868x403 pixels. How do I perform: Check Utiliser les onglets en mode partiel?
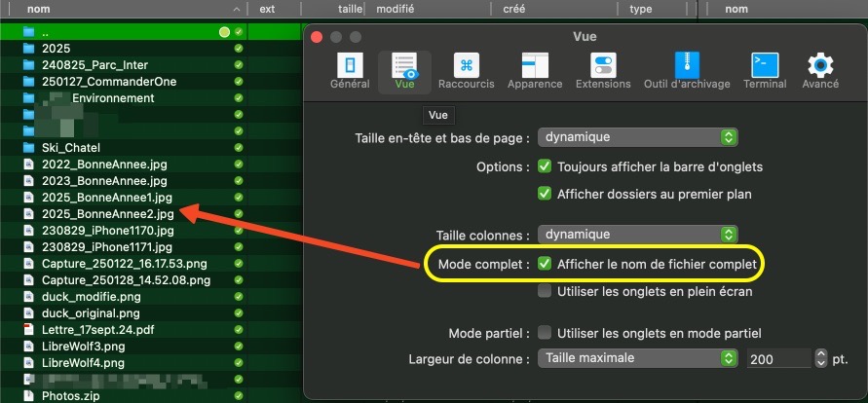tap(545, 333)
